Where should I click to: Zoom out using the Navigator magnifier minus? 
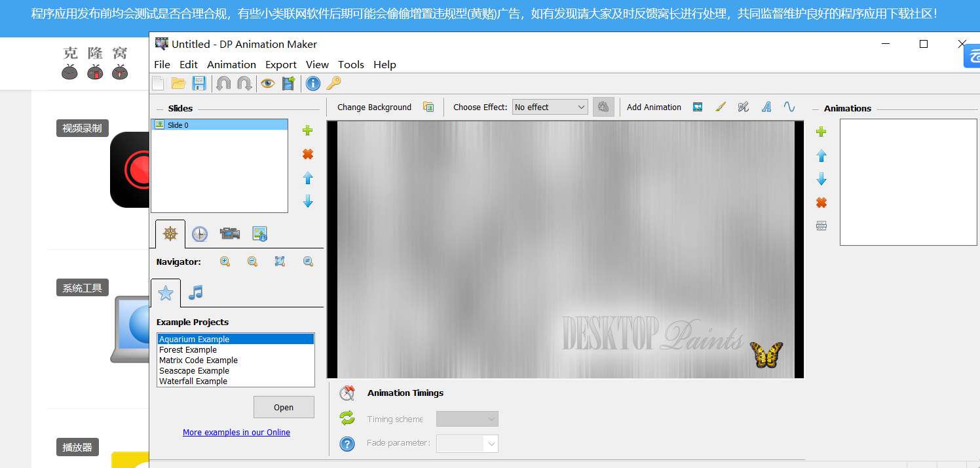coord(252,262)
